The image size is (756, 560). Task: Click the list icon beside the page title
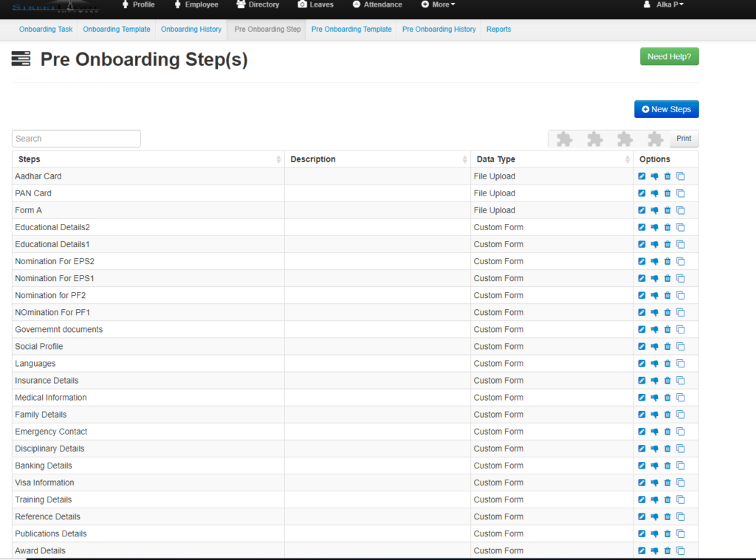(21, 58)
